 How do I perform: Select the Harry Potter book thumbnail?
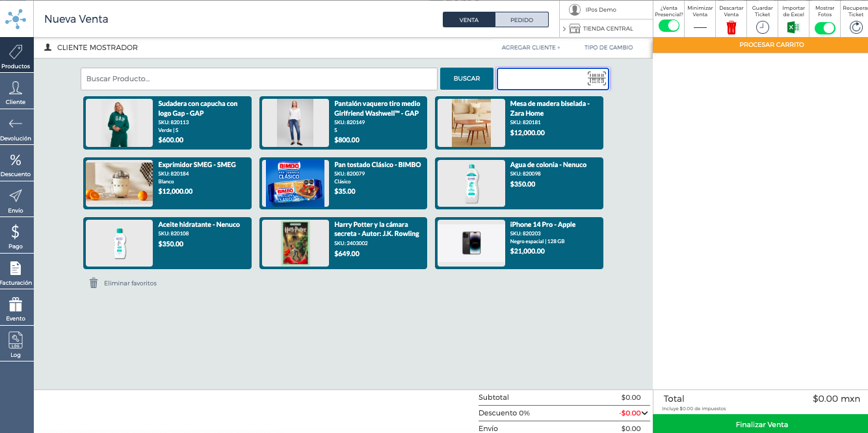295,243
